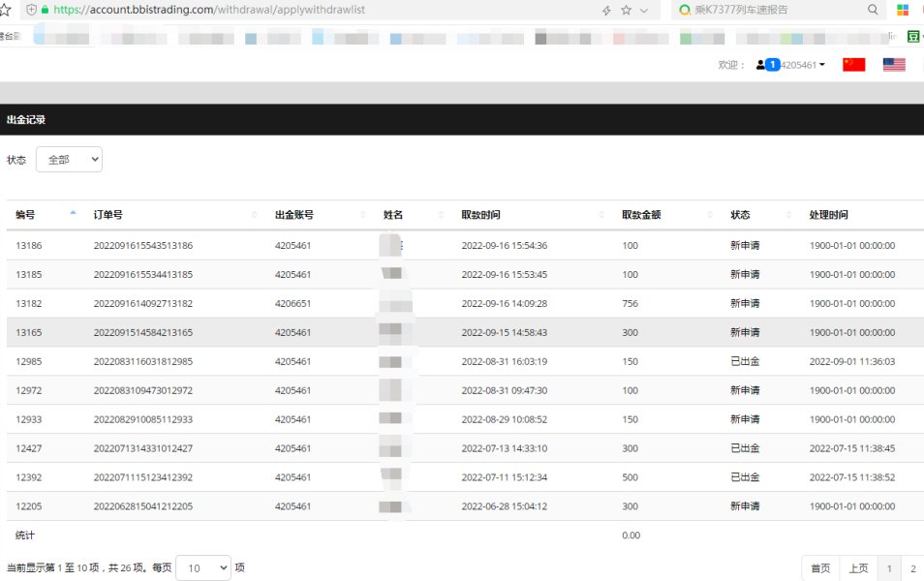The width and height of the screenshot is (924, 581).
Task: Click the bookmark star icon in address bar
Action: (x=626, y=10)
